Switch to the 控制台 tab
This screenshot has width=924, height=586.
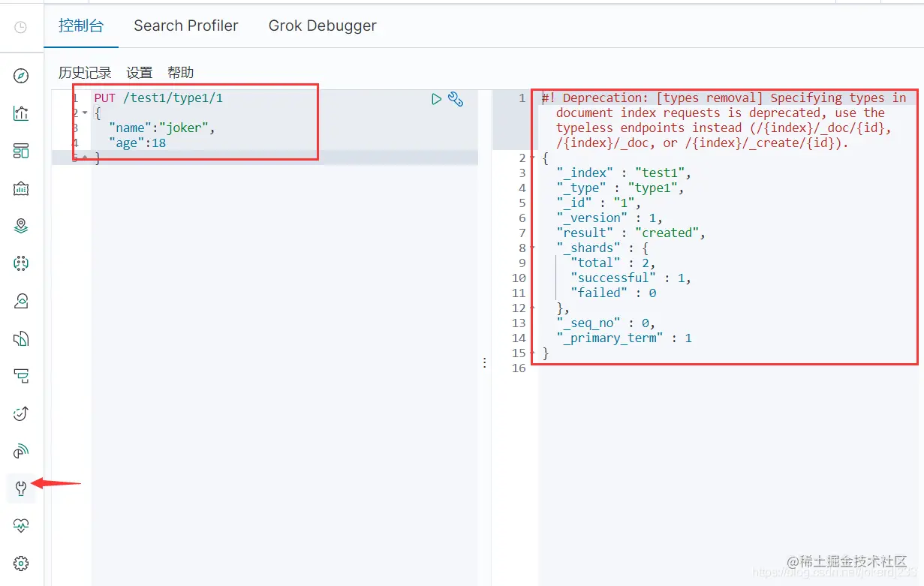(x=81, y=26)
